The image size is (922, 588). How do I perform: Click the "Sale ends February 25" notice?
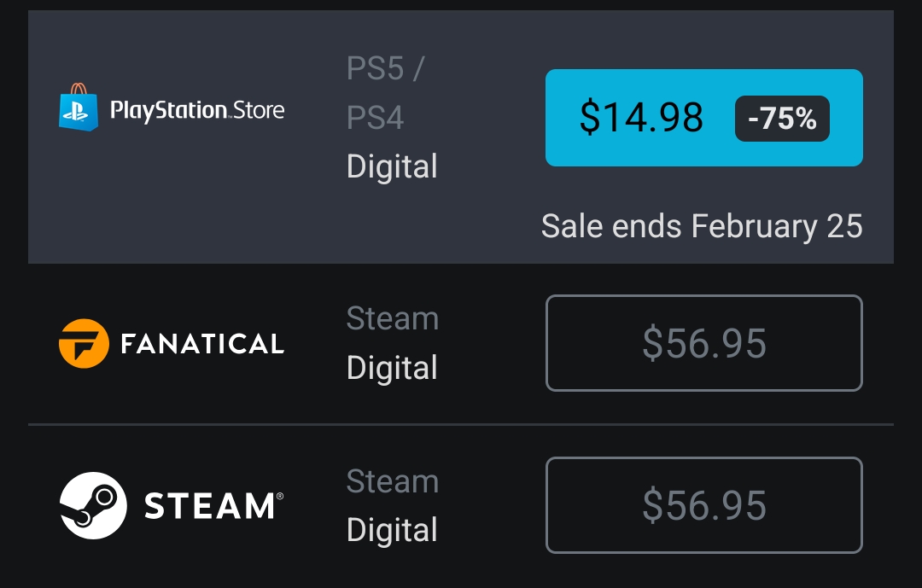(x=702, y=226)
